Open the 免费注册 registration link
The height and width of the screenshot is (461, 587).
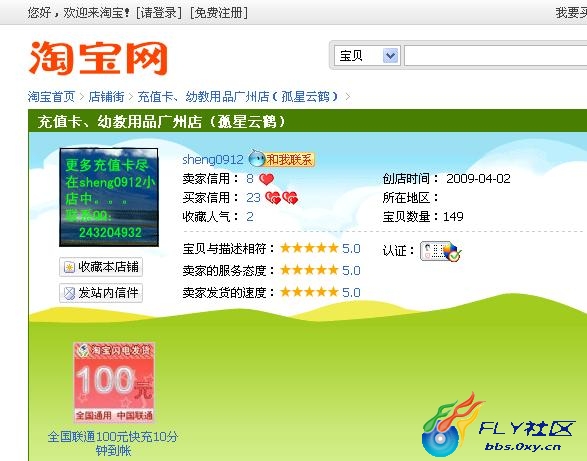(219, 13)
